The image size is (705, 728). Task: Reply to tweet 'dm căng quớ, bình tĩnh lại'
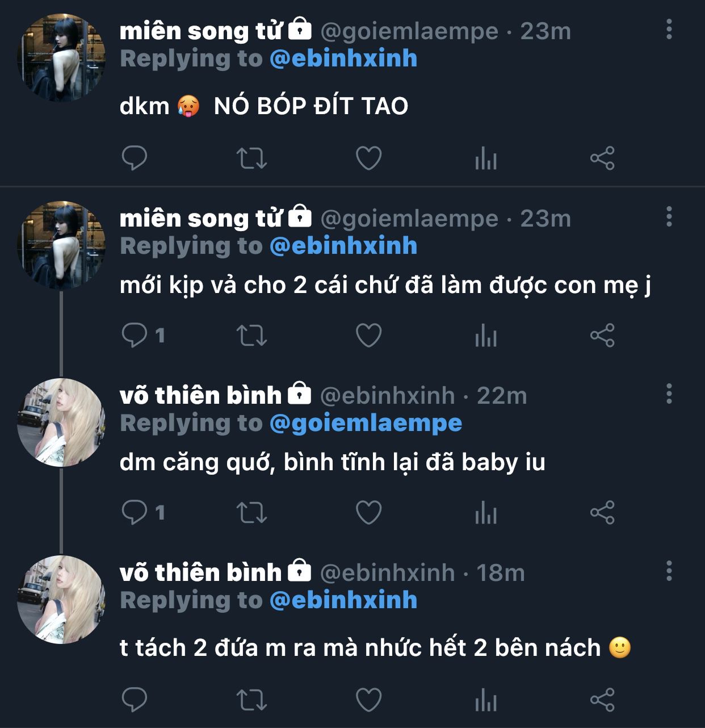coord(135,512)
